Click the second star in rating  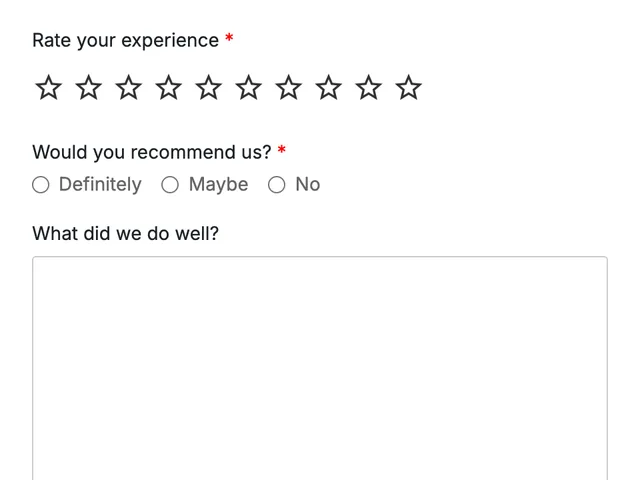89,87
